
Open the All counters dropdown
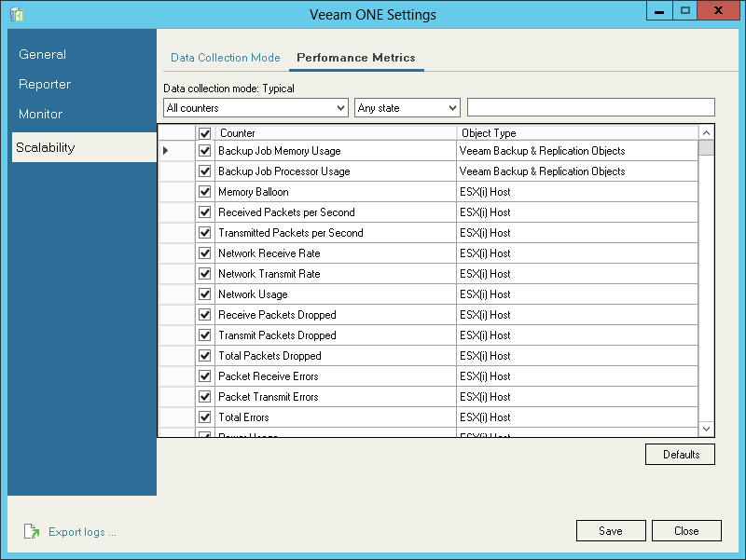tap(256, 108)
